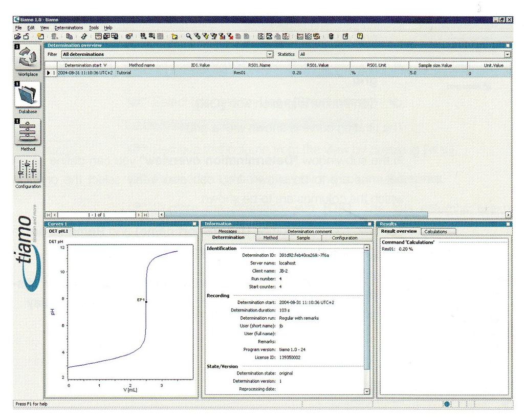The height and width of the screenshot is (420, 524).
Task: Click the yellow question mark help icon
Action: click(360, 36)
